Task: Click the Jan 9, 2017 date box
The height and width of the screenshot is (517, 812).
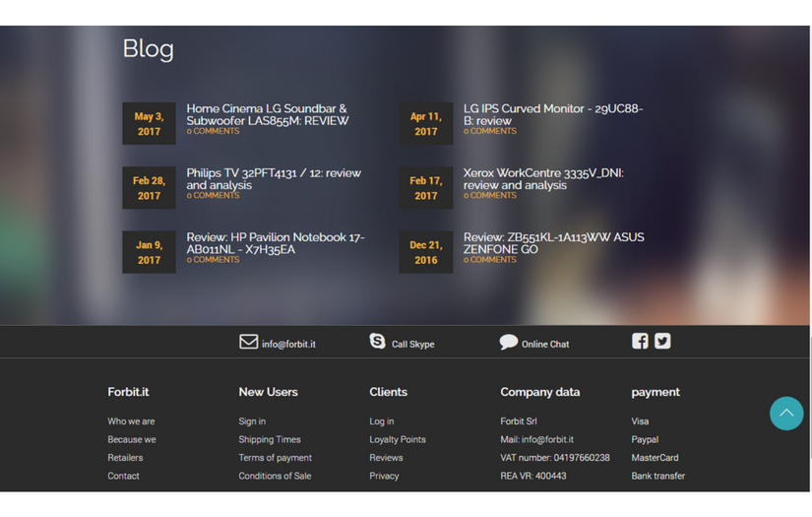Action: pos(150,252)
